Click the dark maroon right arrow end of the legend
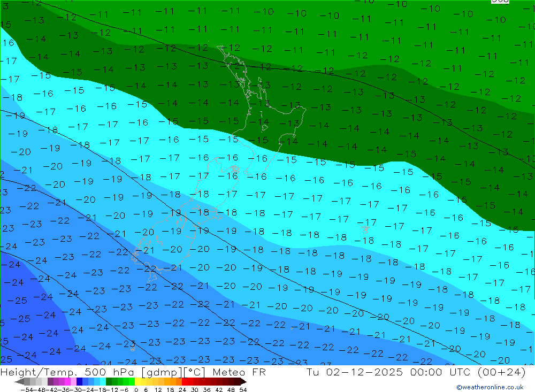 point(243,382)
